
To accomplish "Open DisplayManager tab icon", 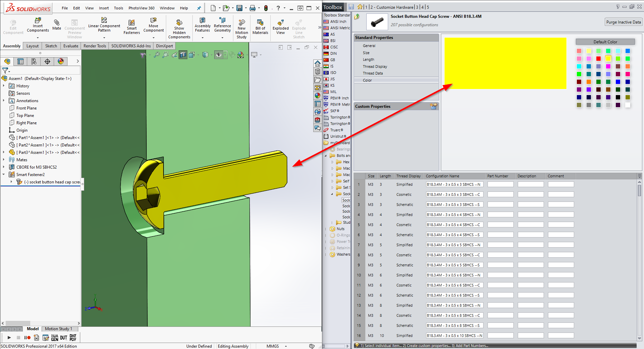I will click(61, 61).
